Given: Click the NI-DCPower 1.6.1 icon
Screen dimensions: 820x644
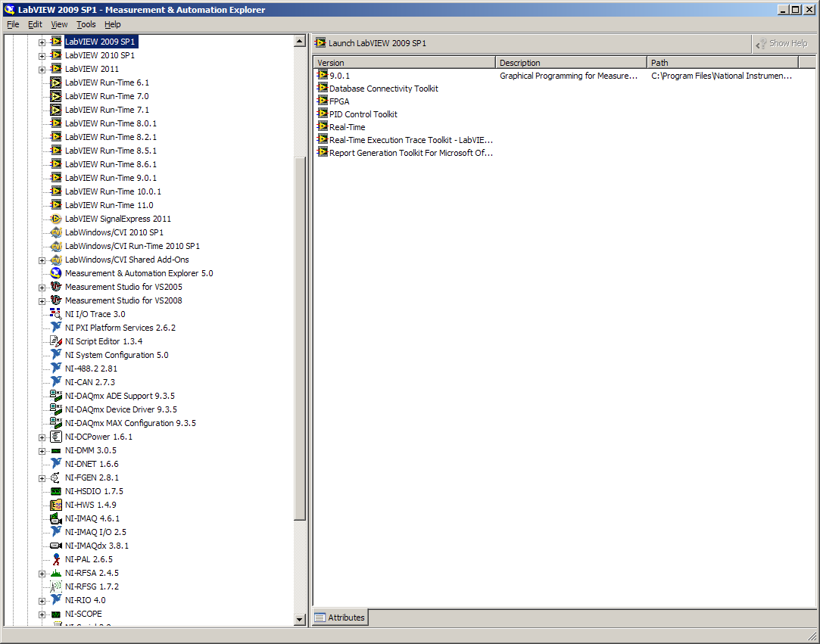Looking at the screenshot, I should [56, 437].
